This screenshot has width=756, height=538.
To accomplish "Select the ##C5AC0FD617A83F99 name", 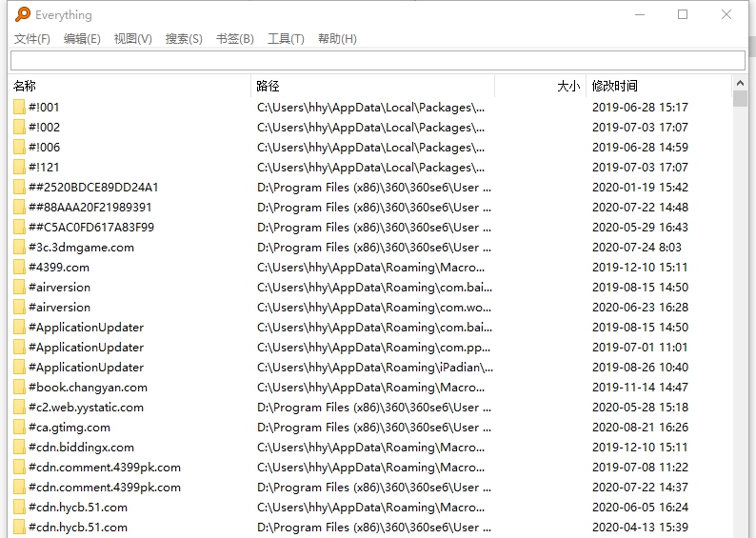I will coord(91,227).
